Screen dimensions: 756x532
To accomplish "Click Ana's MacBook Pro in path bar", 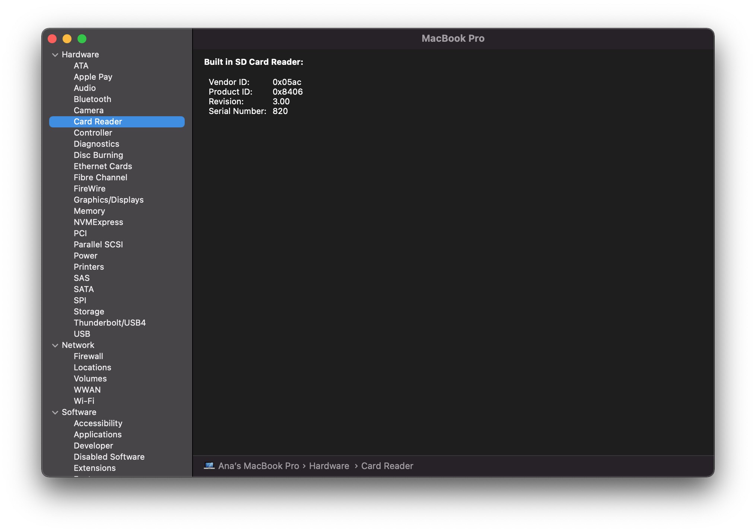I will click(258, 466).
